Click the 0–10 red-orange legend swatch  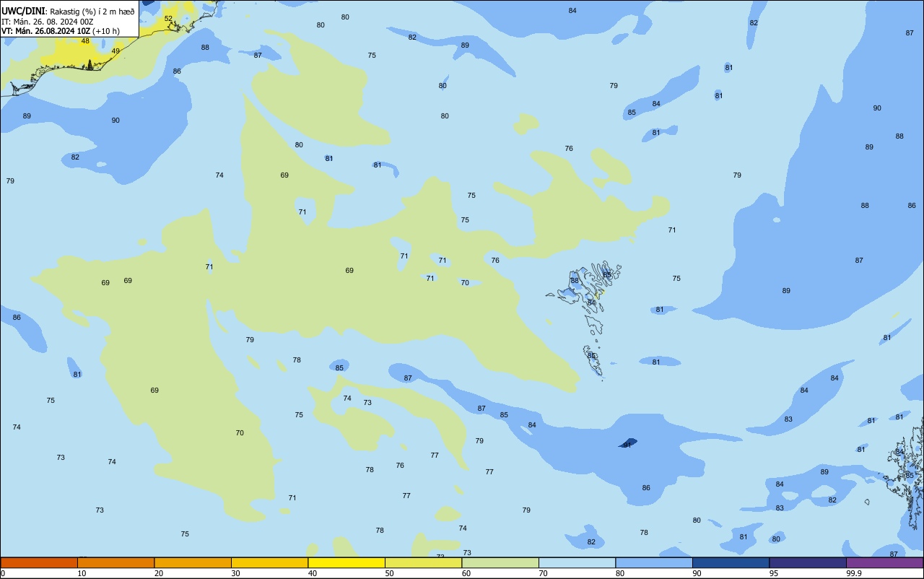point(39,562)
